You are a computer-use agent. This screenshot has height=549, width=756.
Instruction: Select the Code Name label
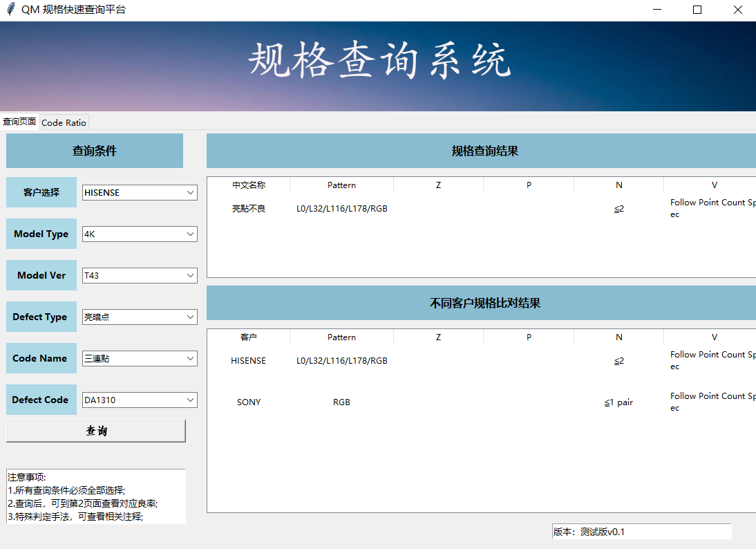tap(41, 358)
